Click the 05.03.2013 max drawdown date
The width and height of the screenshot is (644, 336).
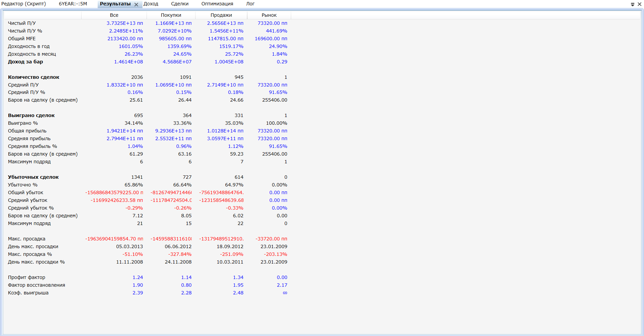pyautogui.click(x=129, y=246)
